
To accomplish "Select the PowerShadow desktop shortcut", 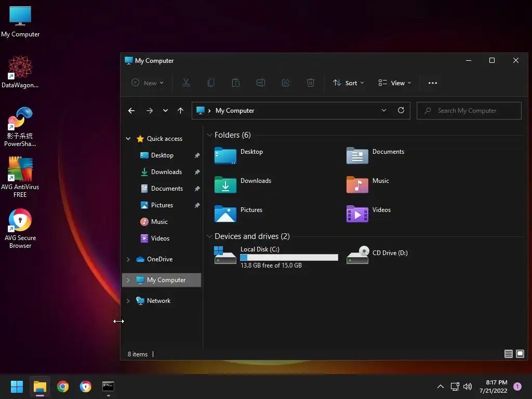I will (20, 127).
